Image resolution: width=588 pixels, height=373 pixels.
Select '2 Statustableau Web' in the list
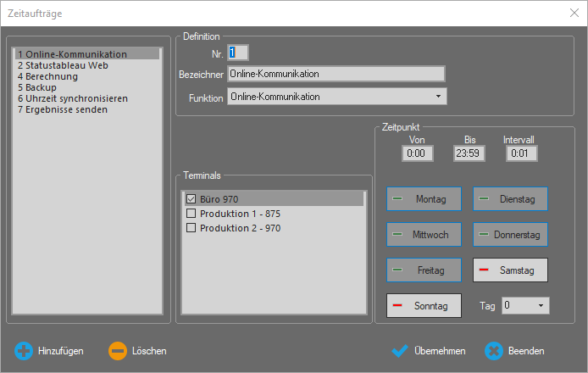coord(63,65)
